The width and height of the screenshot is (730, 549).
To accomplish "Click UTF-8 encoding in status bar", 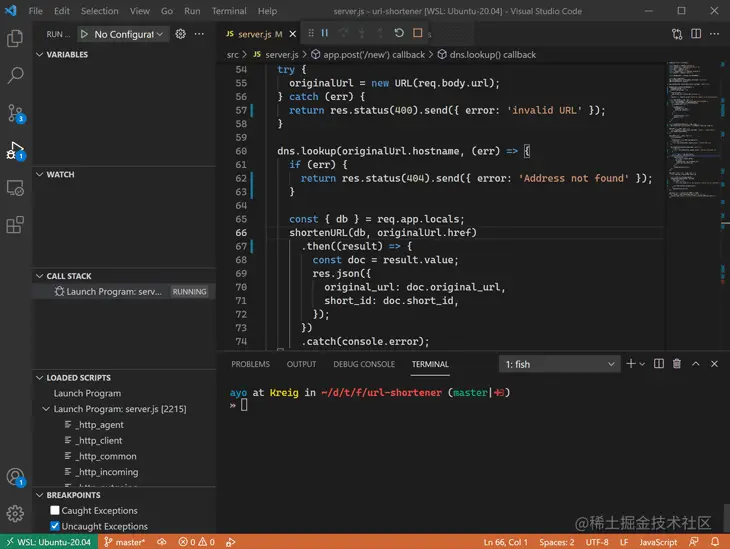I will coord(597,542).
